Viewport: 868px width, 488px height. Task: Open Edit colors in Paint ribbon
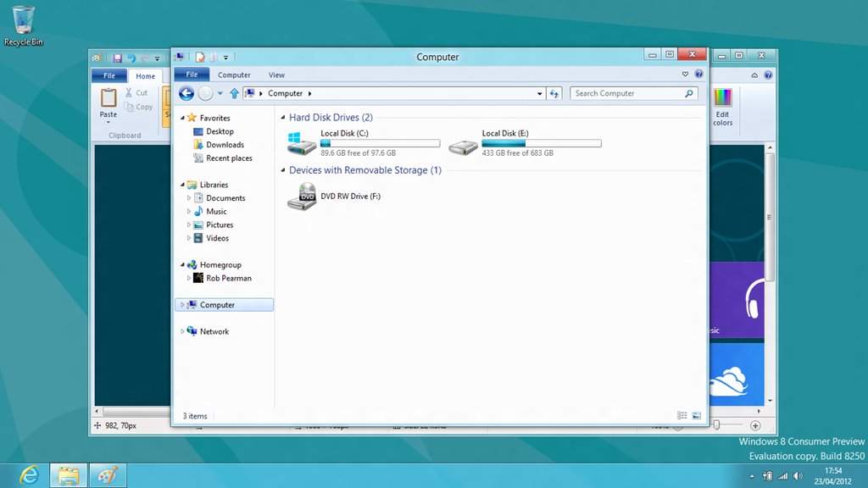[x=722, y=108]
